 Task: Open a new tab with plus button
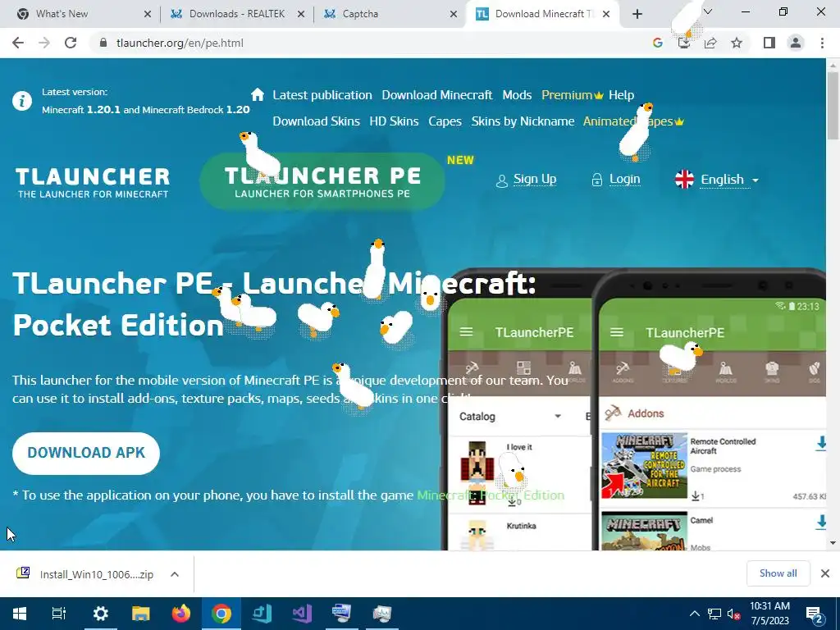[x=637, y=14]
